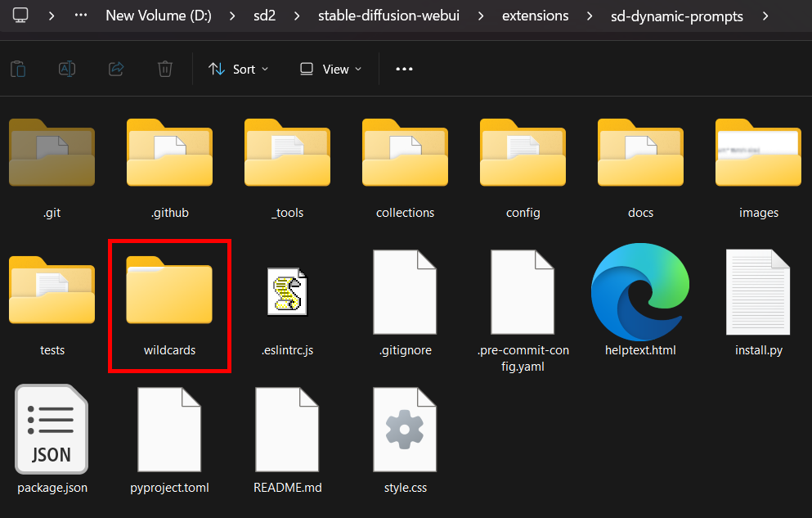812x518 pixels.
Task: Select the install.py file
Action: tap(758, 304)
